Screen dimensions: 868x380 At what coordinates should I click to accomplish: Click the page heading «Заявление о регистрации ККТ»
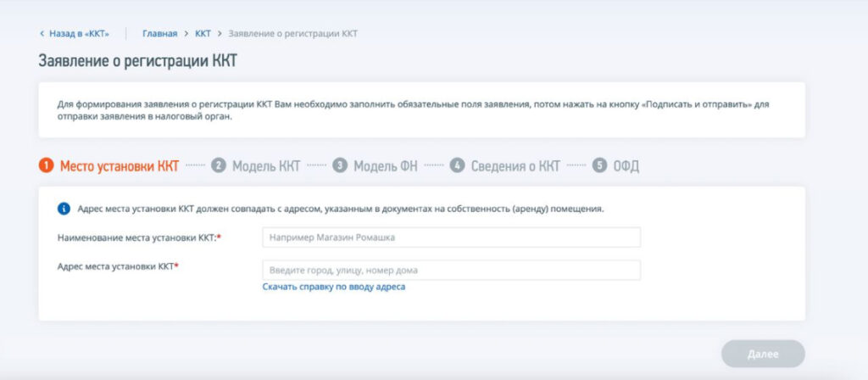coord(138,61)
